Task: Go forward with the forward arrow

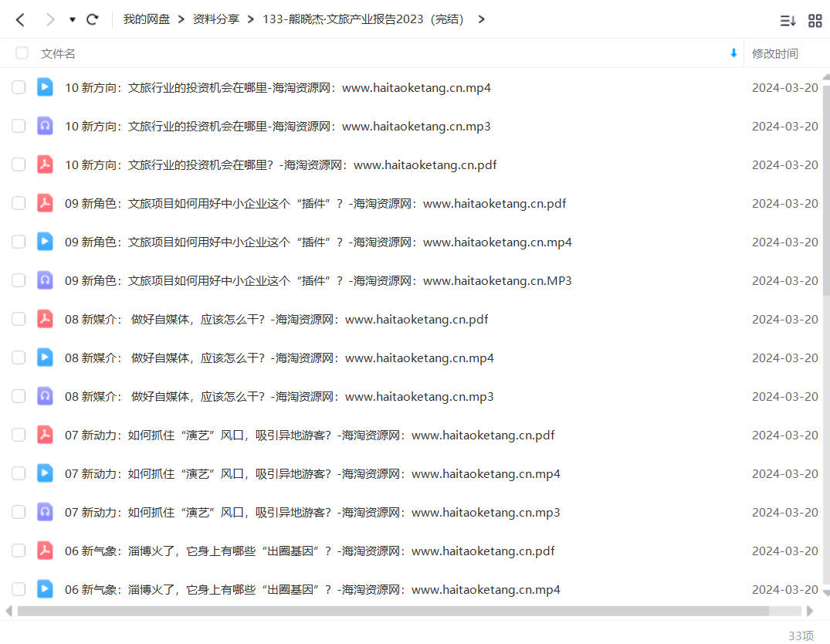Action: point(49,19)
